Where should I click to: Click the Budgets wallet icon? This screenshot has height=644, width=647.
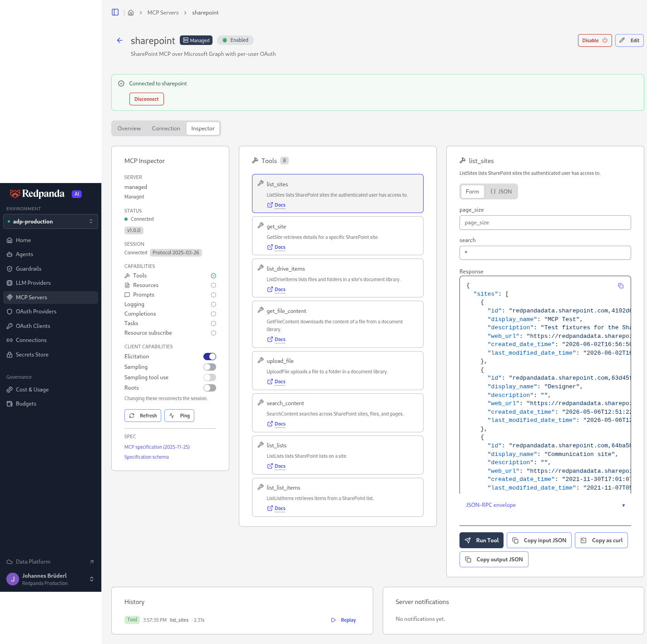click(10, 404)
